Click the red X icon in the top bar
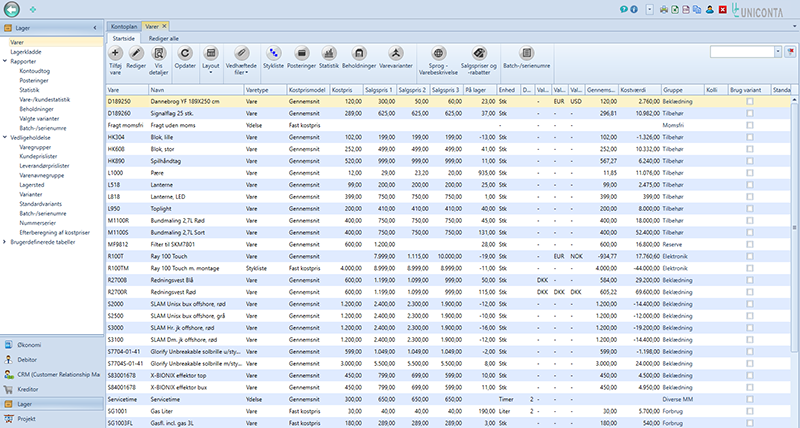The image size is (800, 428). coord(722,9)
